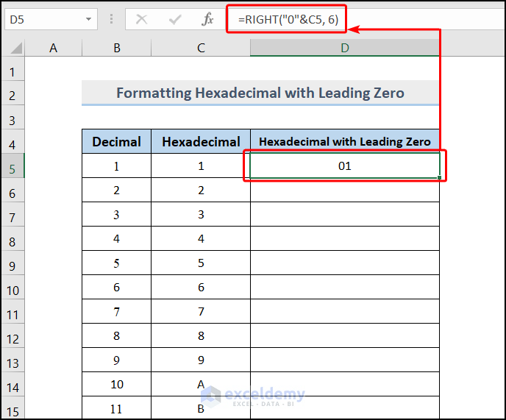Open the Name Box dropdown arrow
Screen dimensions: 506x420
click(x=88, y=19)
